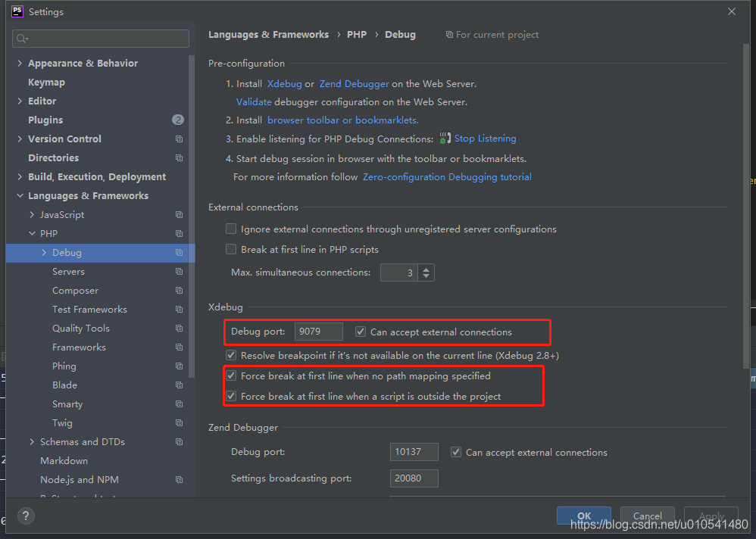
Task: Click project-level icon beside Node.js and NPM
Action: [179, 480]
